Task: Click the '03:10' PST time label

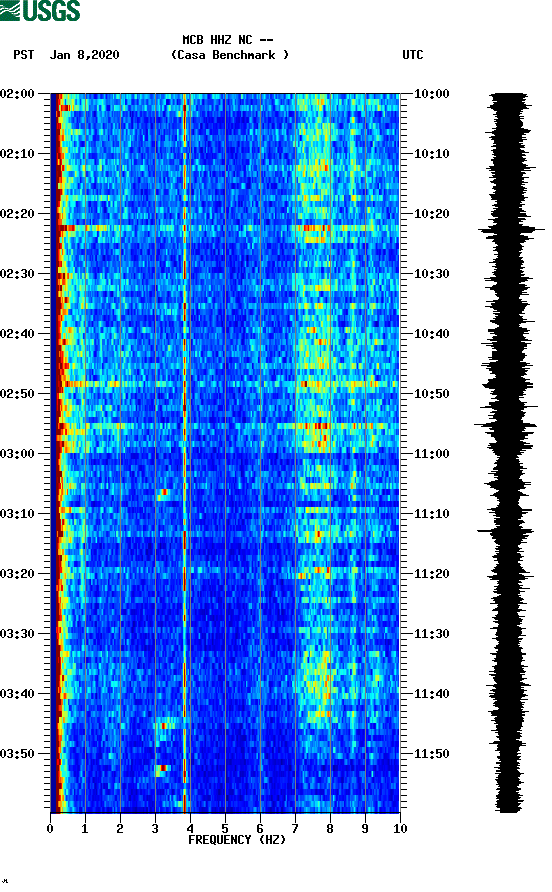Action: 18,514
